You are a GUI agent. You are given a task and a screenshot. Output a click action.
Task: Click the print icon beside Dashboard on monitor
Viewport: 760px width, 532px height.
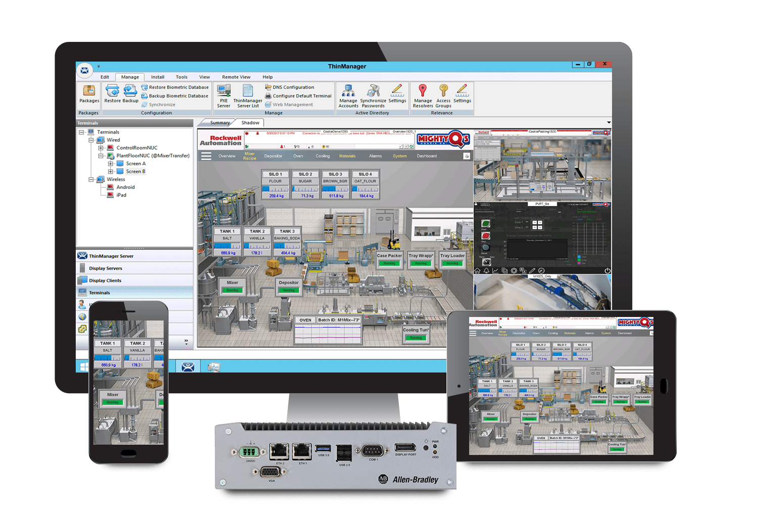point(467,156)
